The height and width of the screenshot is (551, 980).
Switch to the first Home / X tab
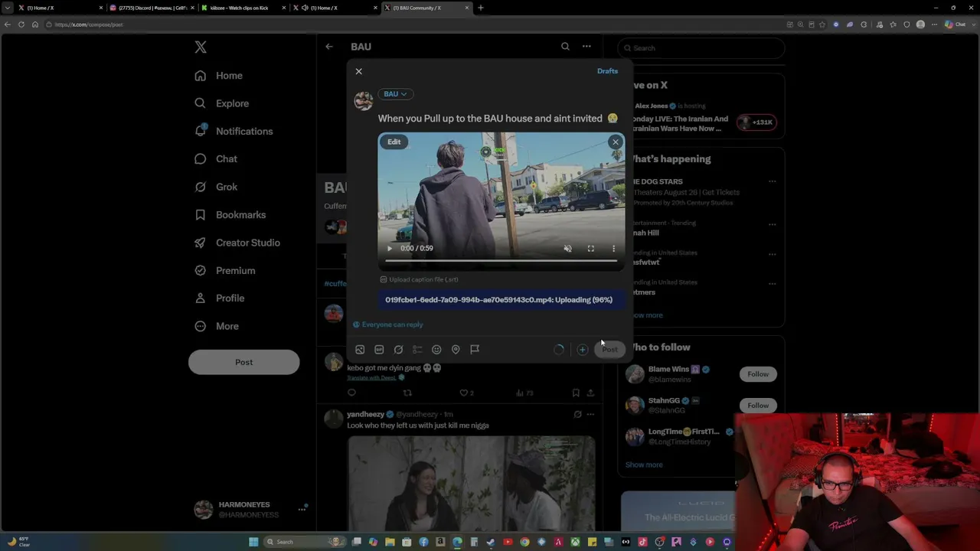tap(60, 8)
